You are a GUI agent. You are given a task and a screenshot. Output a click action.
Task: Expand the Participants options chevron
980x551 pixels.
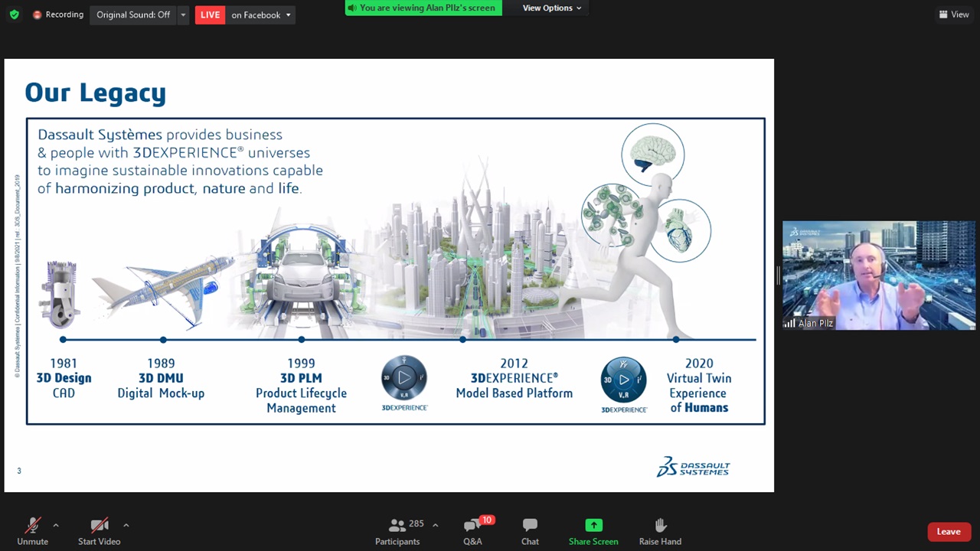(x=435, y=525)
